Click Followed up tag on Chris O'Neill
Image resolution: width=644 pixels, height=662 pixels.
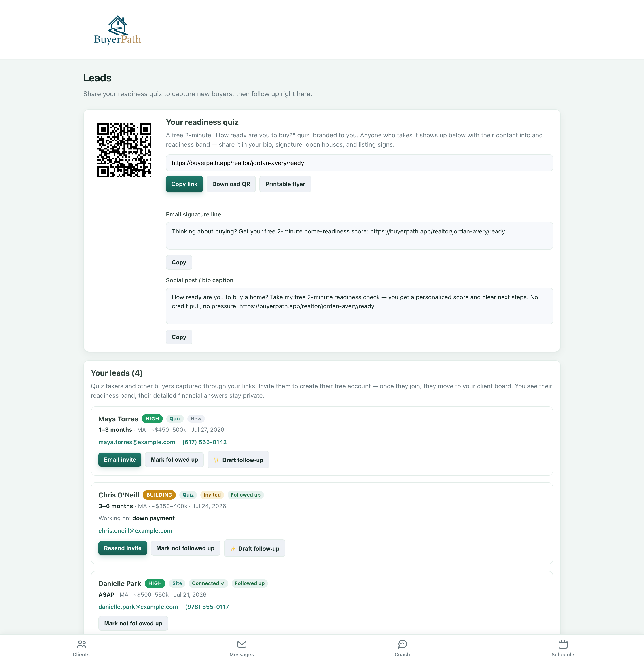[x=246, y=495]
